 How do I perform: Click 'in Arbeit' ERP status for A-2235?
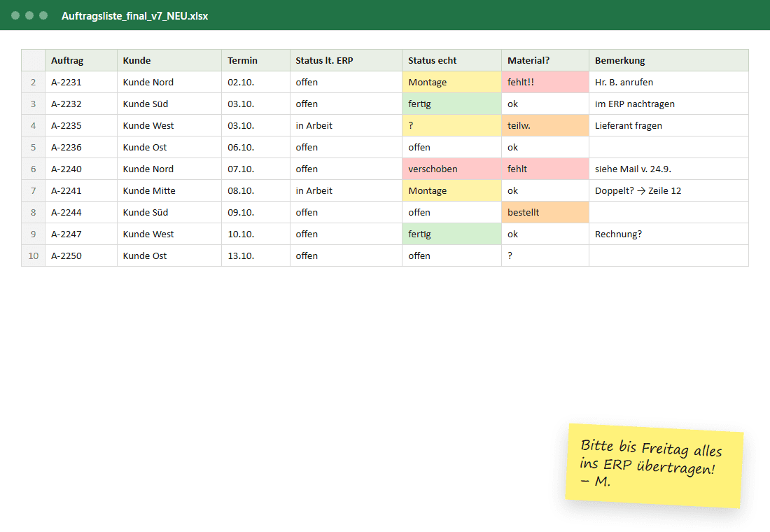(x=346, y=126)
